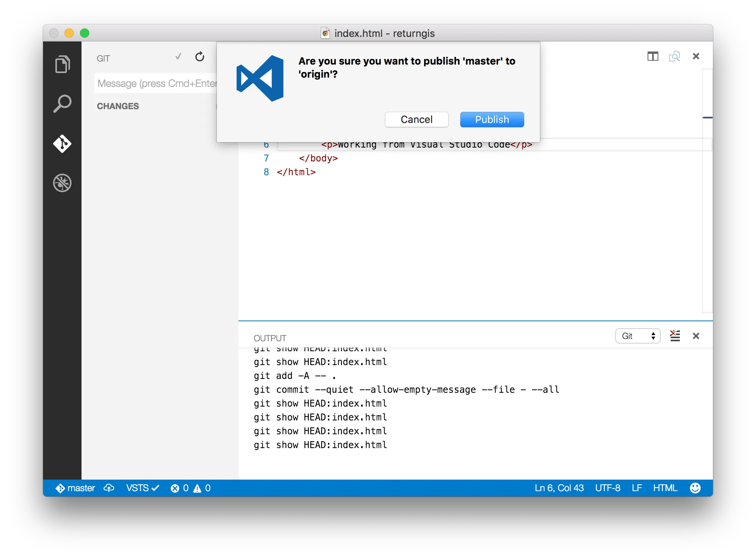Change UTF-8 file encoding
The width and height of the screenshot is (756, 558).
coord(608,488)
